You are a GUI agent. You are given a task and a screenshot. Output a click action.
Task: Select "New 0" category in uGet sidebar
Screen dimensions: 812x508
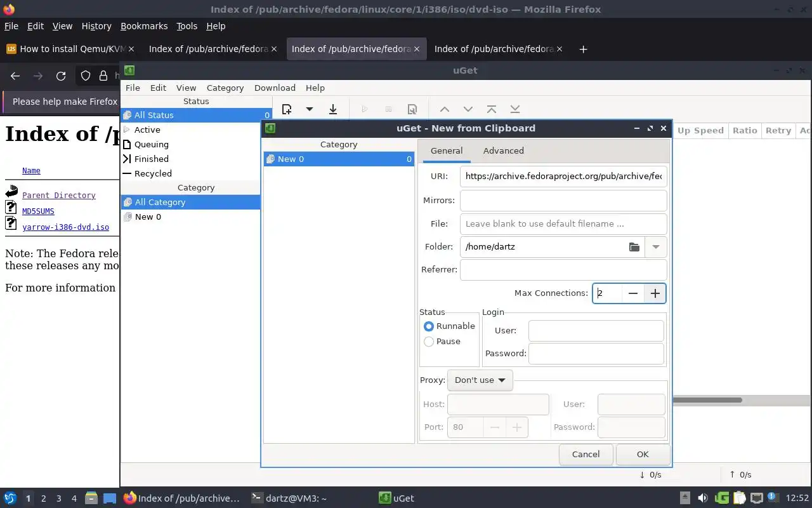point(190,217)
